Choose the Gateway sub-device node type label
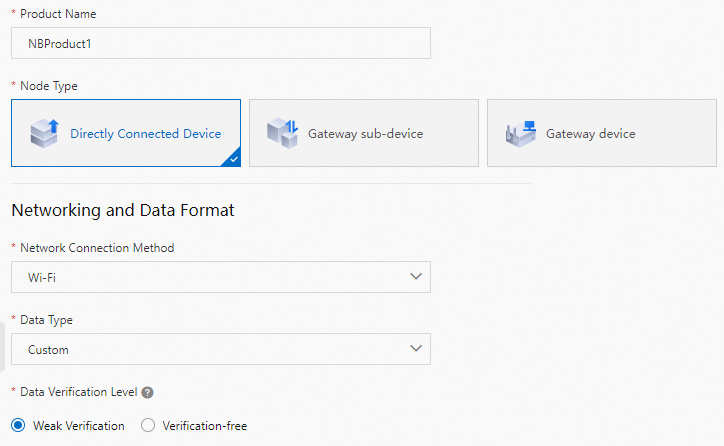Image resolution: width=724 pixels, height=446 pixels. [x=365, y=134]
